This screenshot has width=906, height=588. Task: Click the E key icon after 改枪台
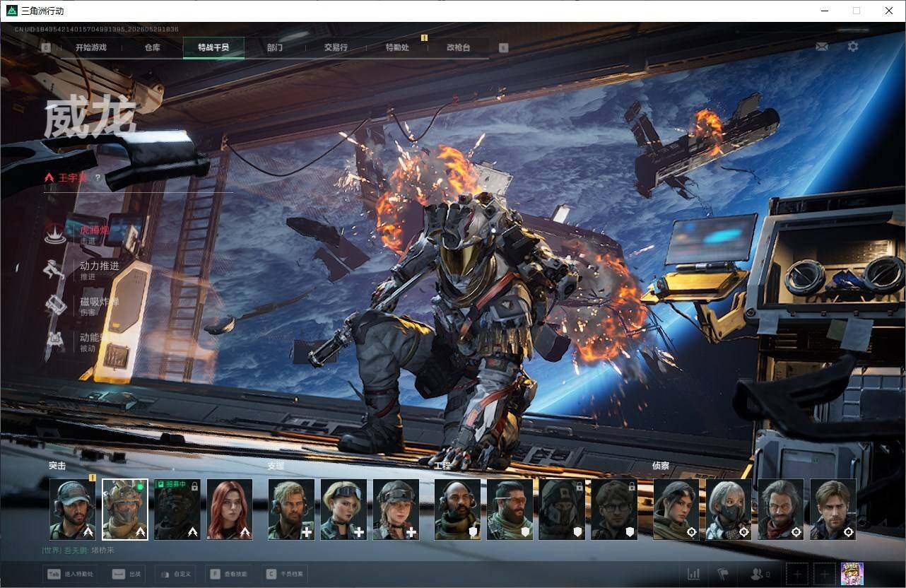tap(503, 48)
